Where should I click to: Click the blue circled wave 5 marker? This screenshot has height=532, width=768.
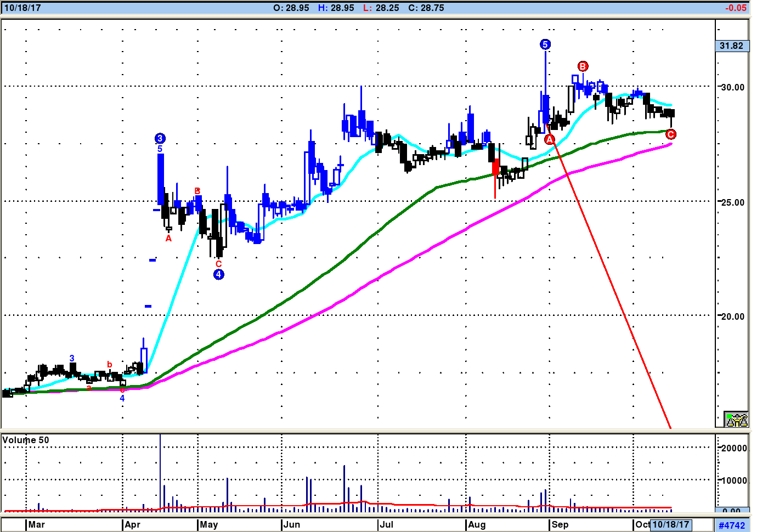545,44
